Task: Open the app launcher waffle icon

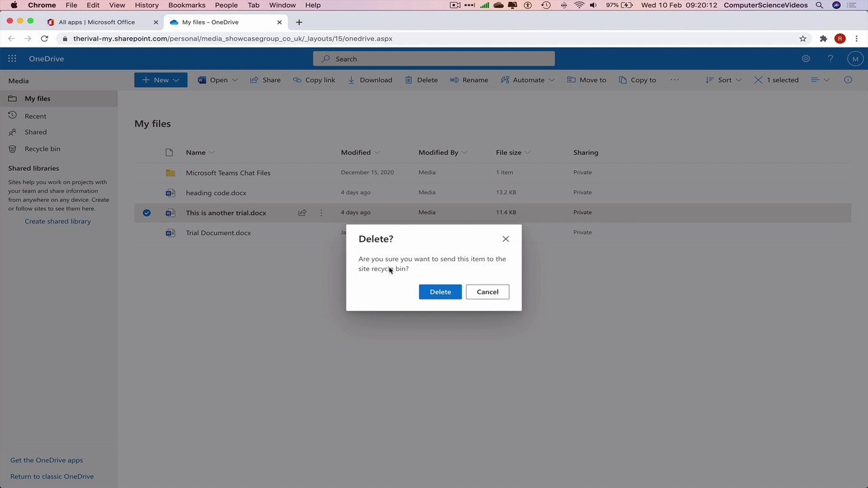Action: [12, 59]
